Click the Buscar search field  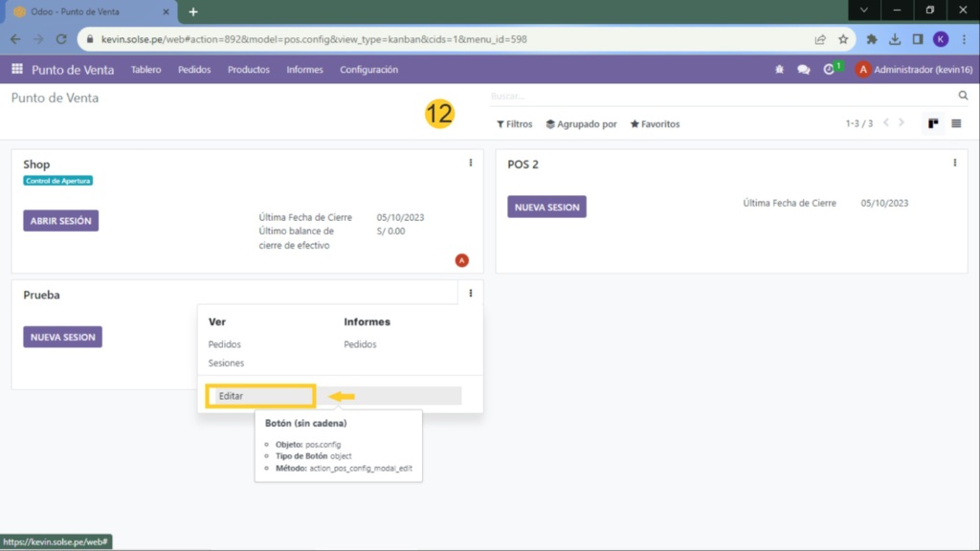[718, 97]
